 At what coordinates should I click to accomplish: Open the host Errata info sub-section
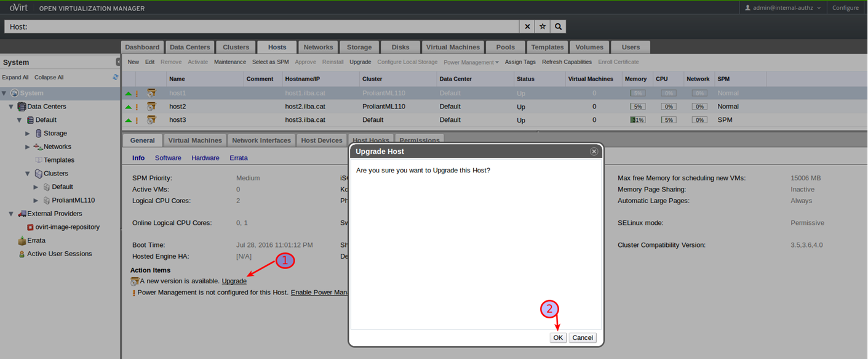tap(239, 158)
